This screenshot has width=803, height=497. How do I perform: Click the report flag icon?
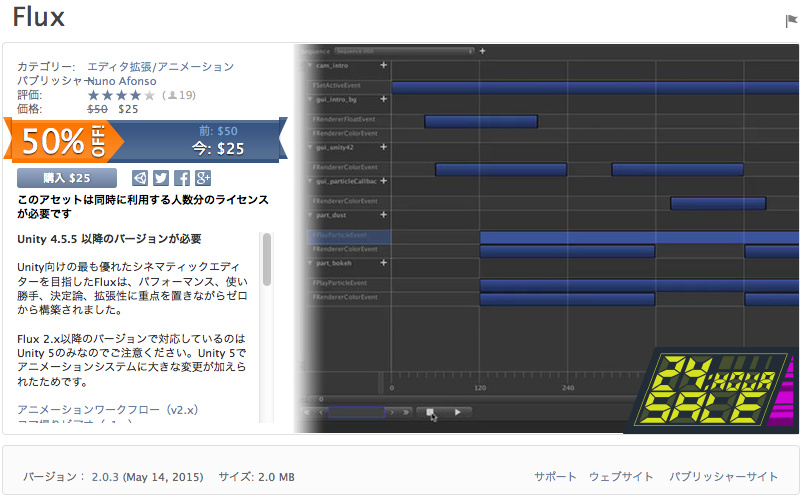pyautogui.click(x=791, y=20)
